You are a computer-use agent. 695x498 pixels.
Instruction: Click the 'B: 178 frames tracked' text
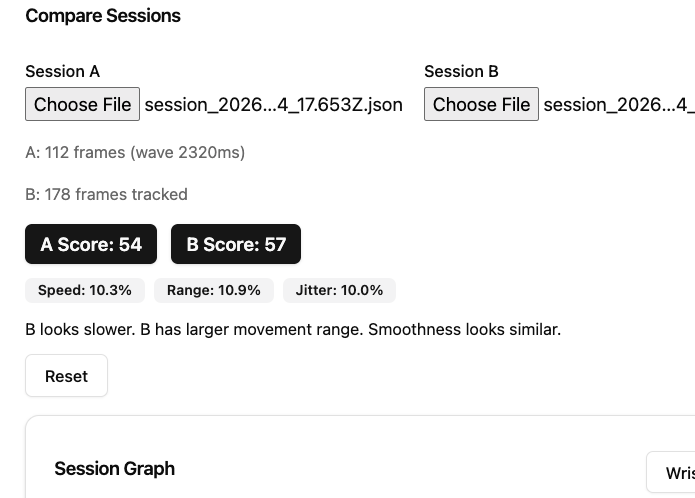pyautogui.click(x=106, y=194)
